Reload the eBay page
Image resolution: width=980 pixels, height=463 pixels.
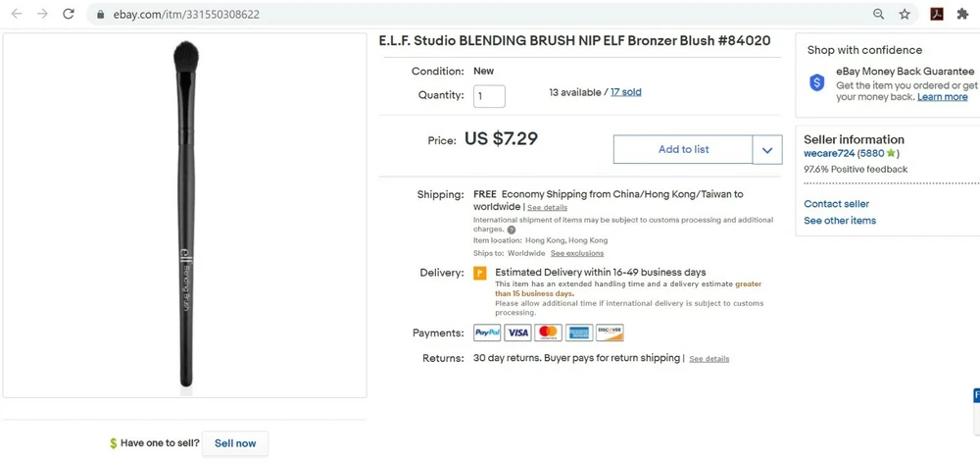pyautogui.click(x=69, y=15)
